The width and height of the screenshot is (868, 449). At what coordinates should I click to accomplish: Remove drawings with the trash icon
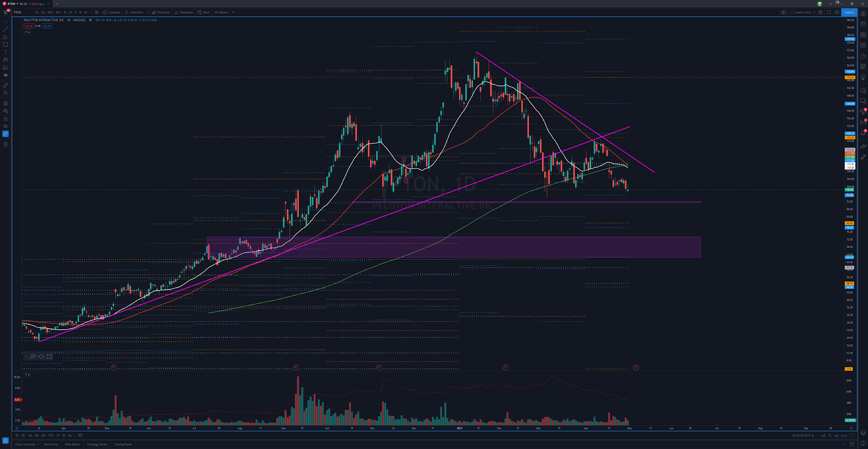pos(5,144)
